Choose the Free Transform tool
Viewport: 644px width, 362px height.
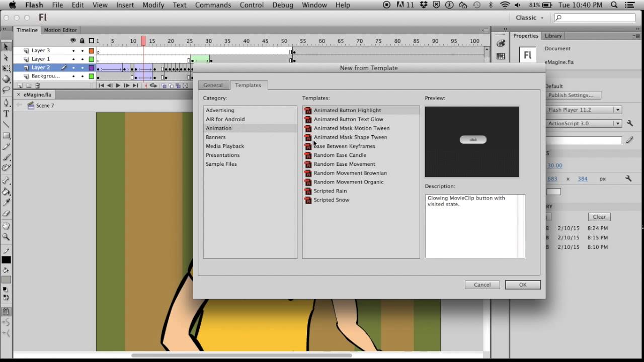click(x=6, y=68)
